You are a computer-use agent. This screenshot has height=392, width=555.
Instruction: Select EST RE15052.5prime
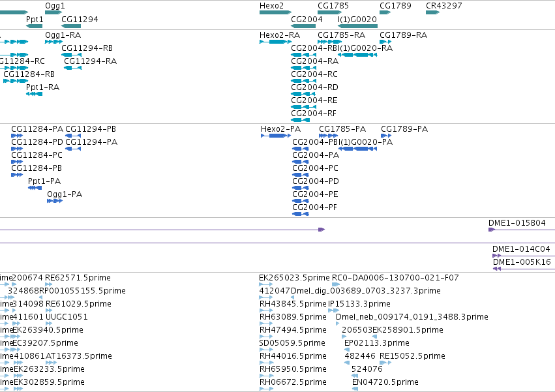pyautogui.click(x=385, y=363)
